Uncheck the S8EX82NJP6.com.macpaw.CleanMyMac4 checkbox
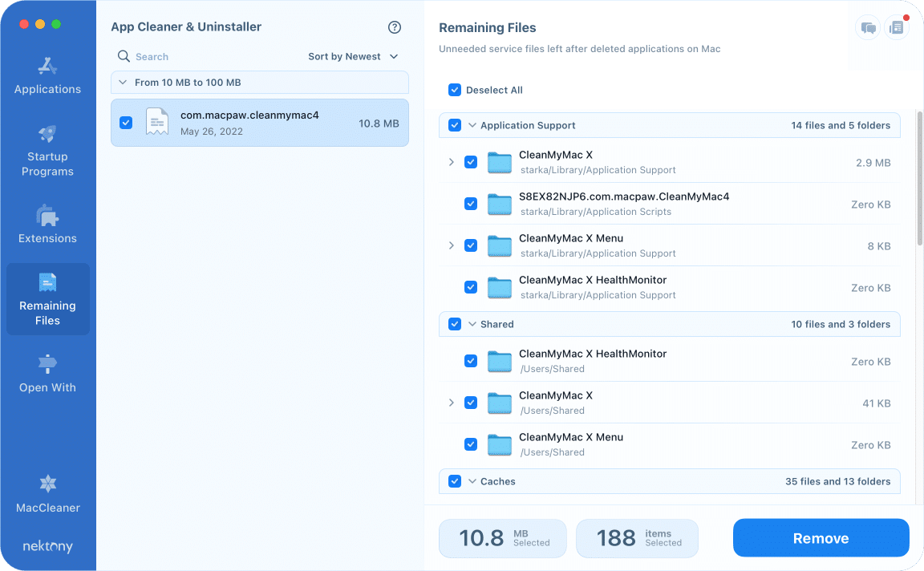924x571 pixels. pos(471,204)
